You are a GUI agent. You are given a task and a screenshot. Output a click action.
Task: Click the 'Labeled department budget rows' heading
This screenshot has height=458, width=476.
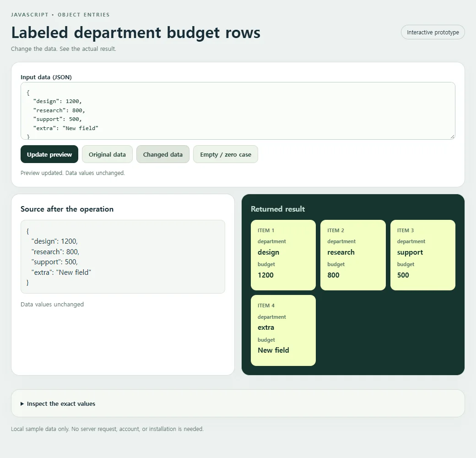[135, 33]
